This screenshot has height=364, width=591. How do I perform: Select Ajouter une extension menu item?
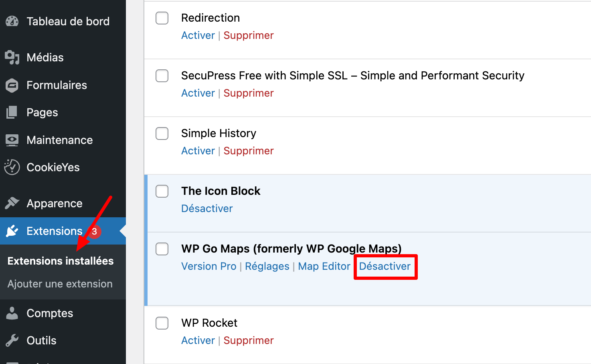tap(60, 283)
